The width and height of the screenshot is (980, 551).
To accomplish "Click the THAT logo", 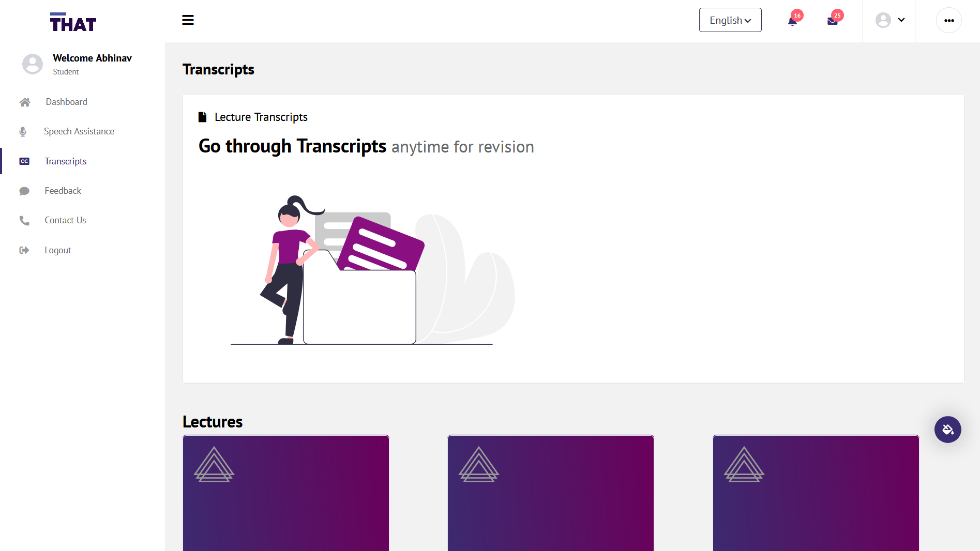I will tap(73, 22).
